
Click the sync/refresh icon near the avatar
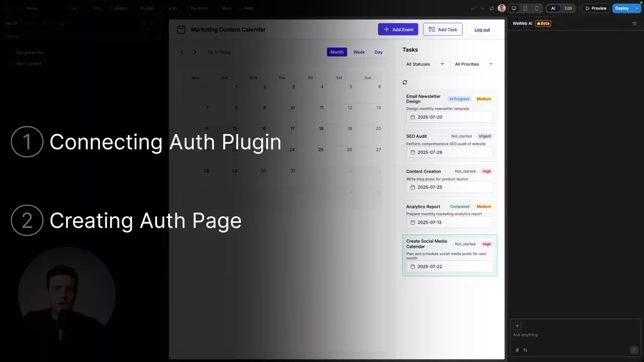coord(492,8)
